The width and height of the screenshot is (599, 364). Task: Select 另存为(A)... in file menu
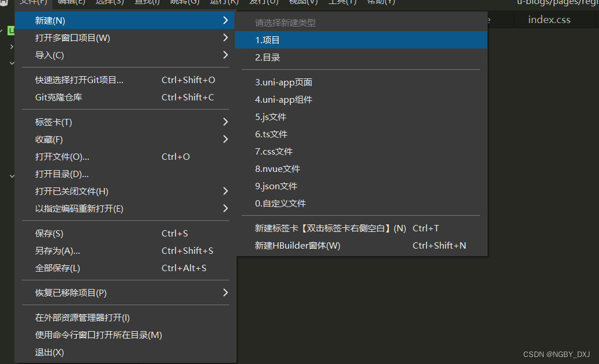pos(125,250)
